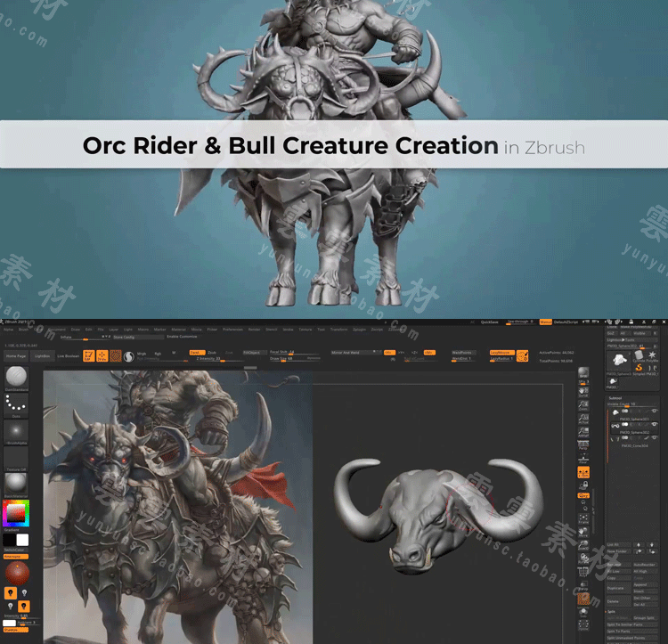Toggle the Transp transparency icon

pos(583,585)
